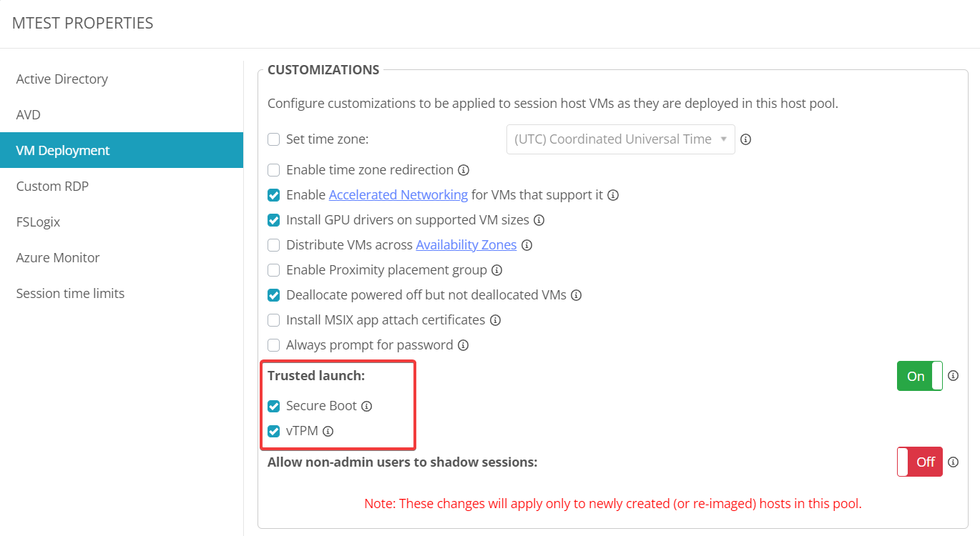
Task: Turn on non-admin shadow sessions toggle
Action: [919, 462]
